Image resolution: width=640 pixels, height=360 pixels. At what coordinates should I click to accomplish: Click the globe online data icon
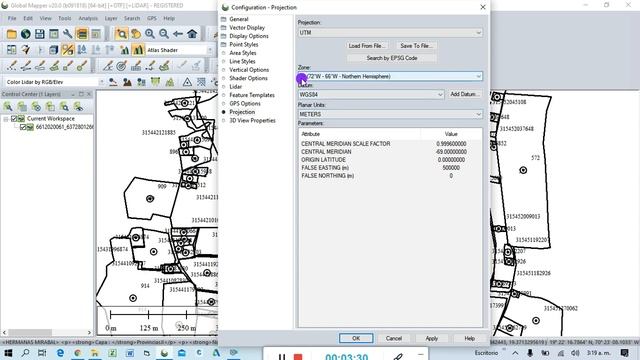pyautogui.click(x=25, y=34)
